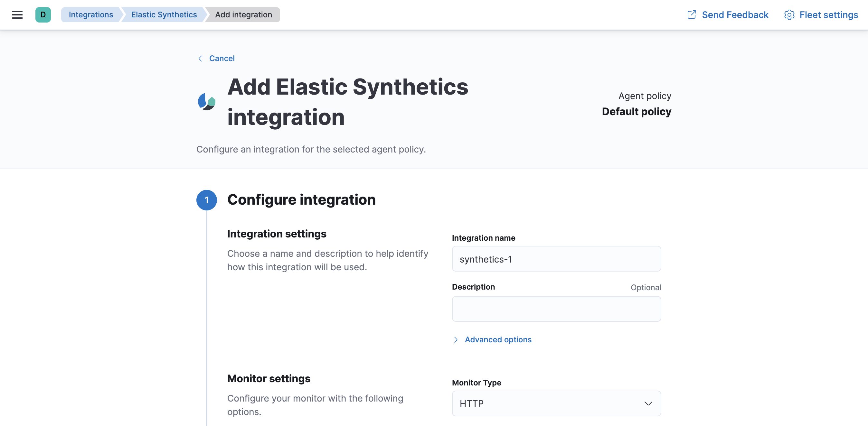This screenshot has height=426, width=868.
Task: Click the Advanced options chevron icon
Action: [456, 339]
